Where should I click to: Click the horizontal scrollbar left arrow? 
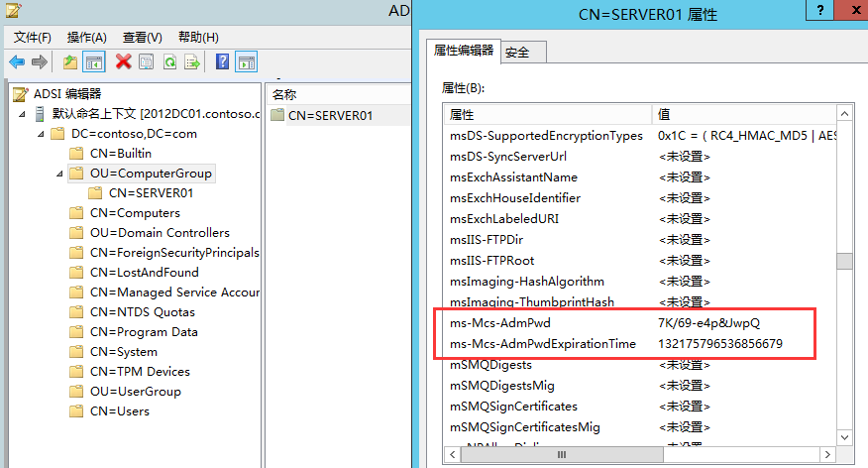452,455
